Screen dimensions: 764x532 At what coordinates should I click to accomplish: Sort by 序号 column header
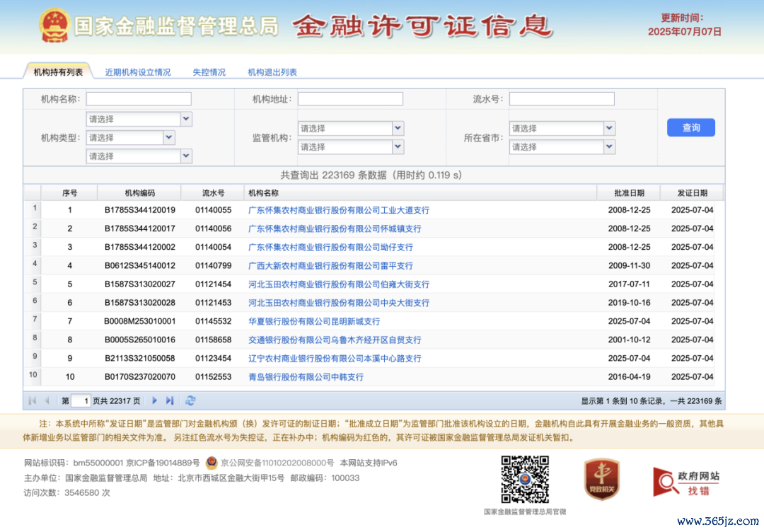[x=69, y=193]
